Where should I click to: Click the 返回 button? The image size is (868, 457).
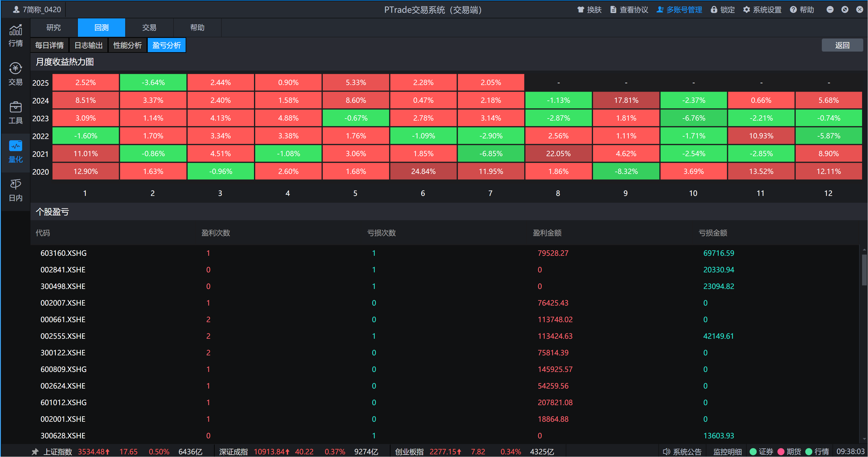pos(842,45)
